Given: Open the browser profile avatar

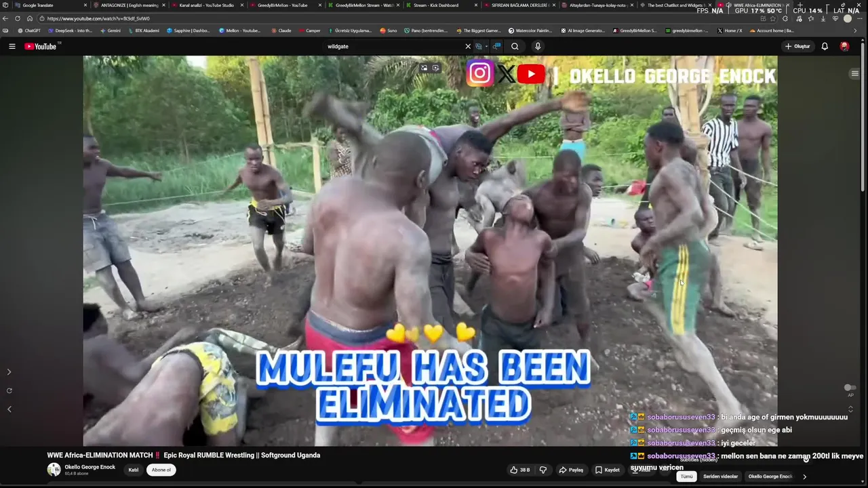Looking at the screenshot, I should [x=848, y=18].
